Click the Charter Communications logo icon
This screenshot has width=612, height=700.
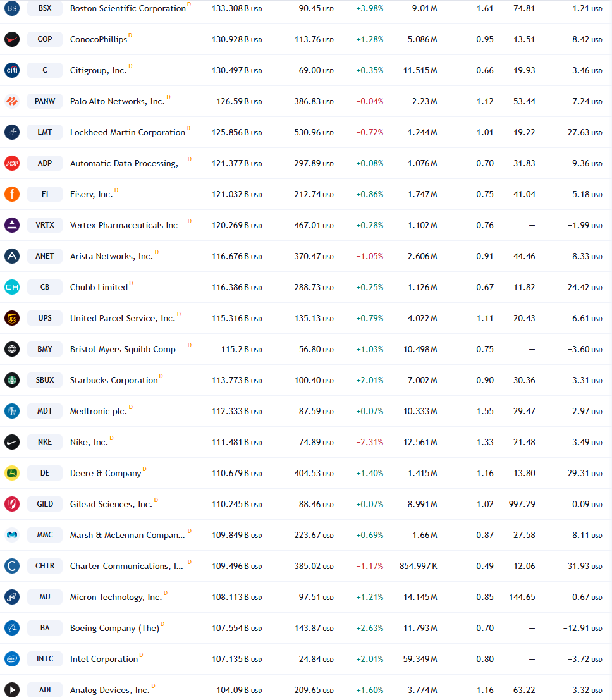[12, 566]
